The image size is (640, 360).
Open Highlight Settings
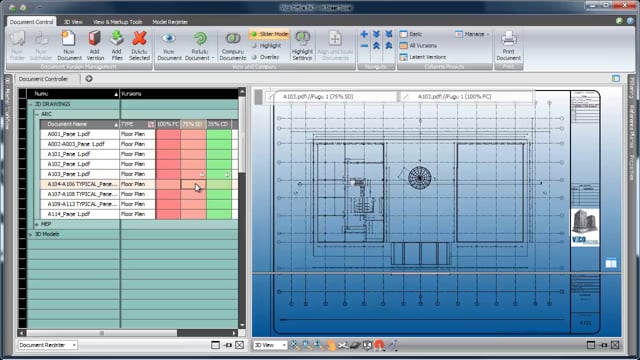[302, 45]
